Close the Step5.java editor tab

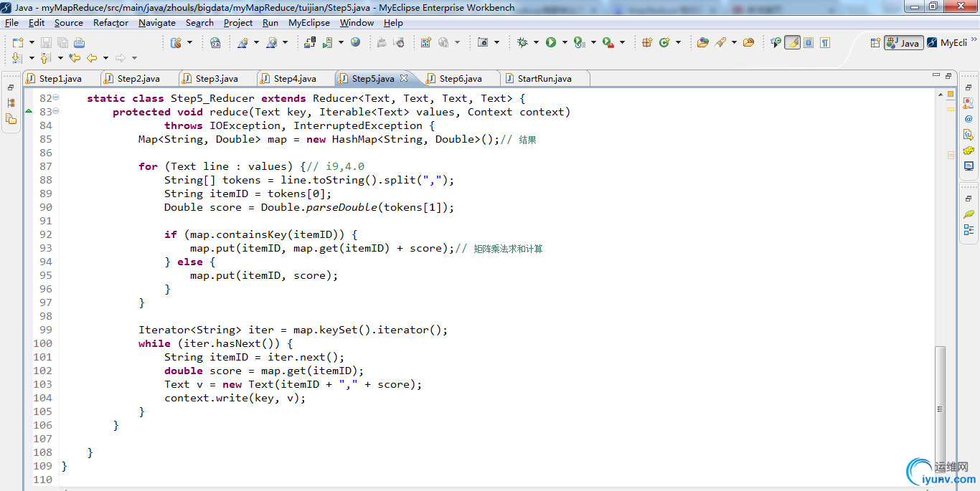click(404, 78)
